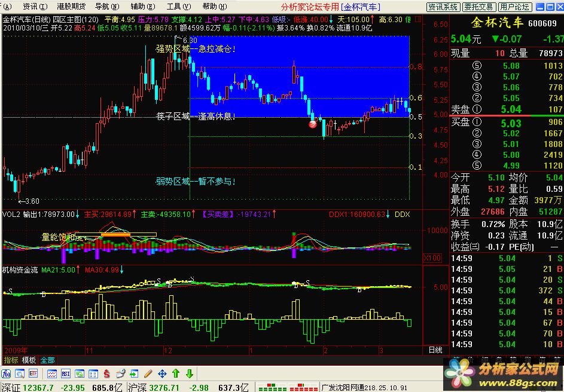Click the 6.30 high price marker
This screenshot has height=392, width=564.
coord(190,40)
